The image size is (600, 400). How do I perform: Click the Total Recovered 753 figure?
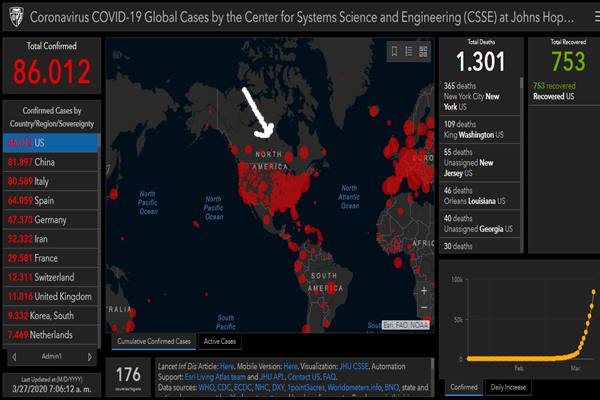tap(568, 62)
